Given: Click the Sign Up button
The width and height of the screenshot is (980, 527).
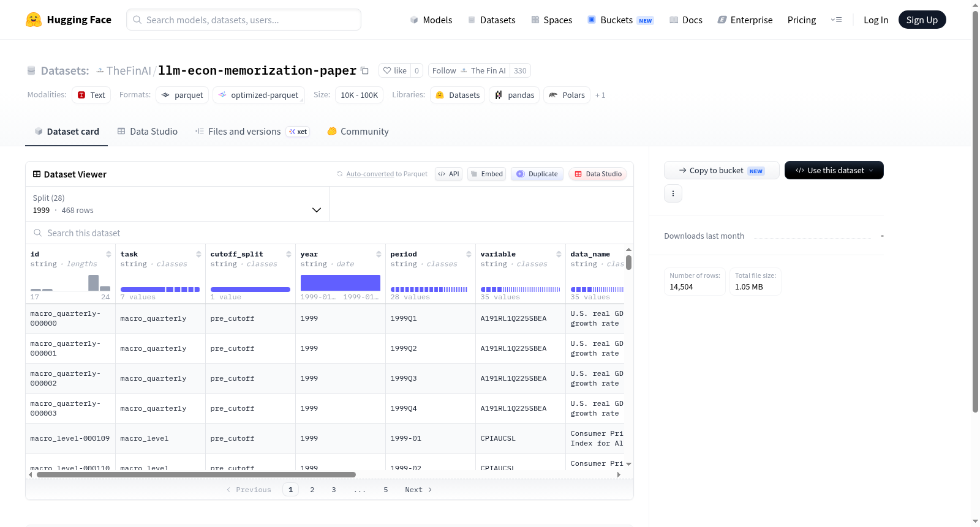Looking at the screenshot, I should (922, 20).
